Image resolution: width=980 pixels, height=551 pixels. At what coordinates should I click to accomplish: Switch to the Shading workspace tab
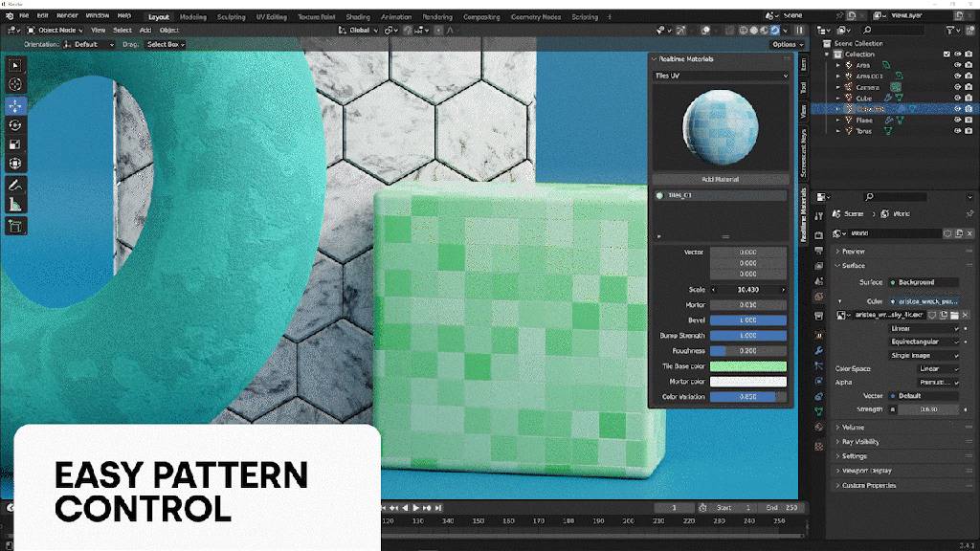tap(358, 16)
